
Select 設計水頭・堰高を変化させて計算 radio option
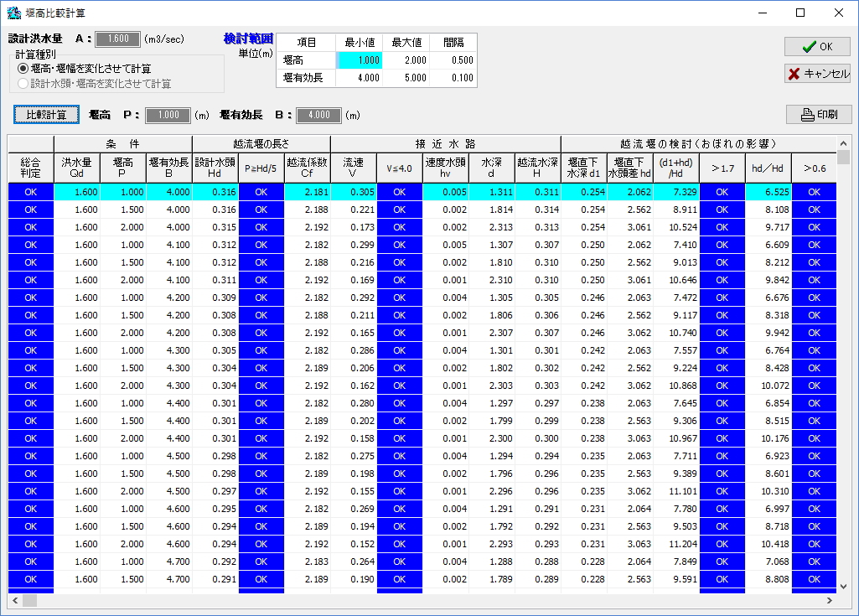[94, 84]
